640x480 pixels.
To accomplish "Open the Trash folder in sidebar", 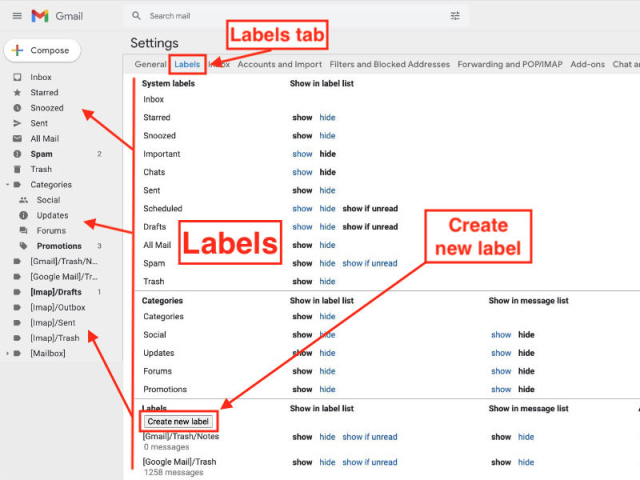I will (x=41, y=169).
